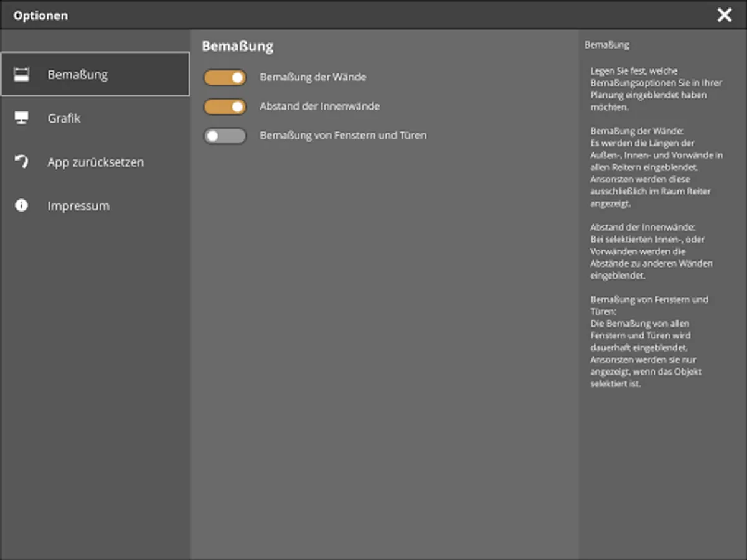Viewport: 747px width, 560px height.
Task: Click the Bemaßung dimension icon in sidebar
Action: click(22, 75)
